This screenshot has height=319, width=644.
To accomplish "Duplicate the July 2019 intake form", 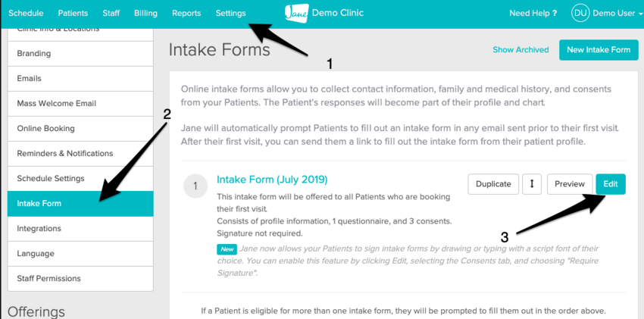I will coord(494,184).
